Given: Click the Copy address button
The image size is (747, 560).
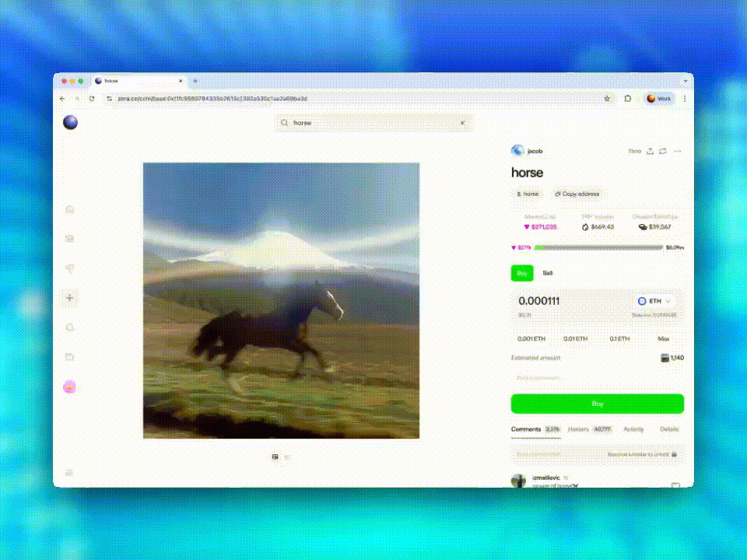Looking at the screenshot, I should [577, 194].
